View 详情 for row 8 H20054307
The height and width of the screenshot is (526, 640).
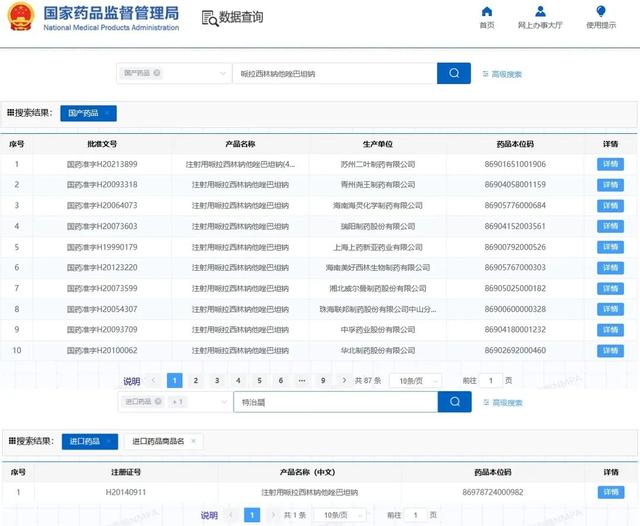[610, 309]
